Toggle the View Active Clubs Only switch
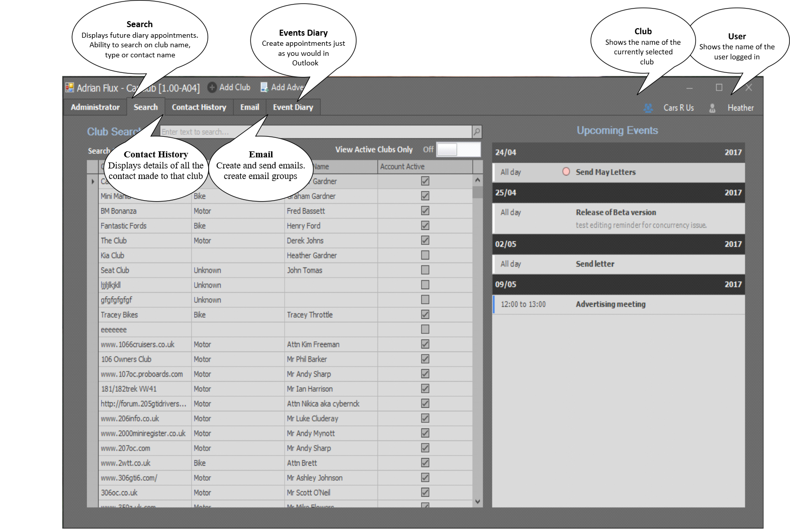 pos(459,150)
